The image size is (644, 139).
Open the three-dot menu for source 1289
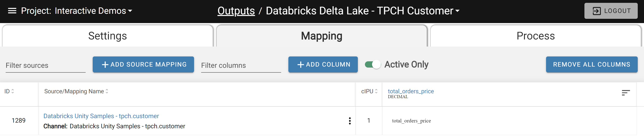350,121
